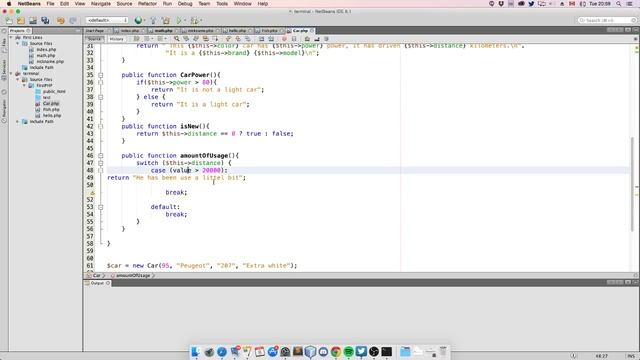
Task: Toggle the History view button
Action: (116, 39)
